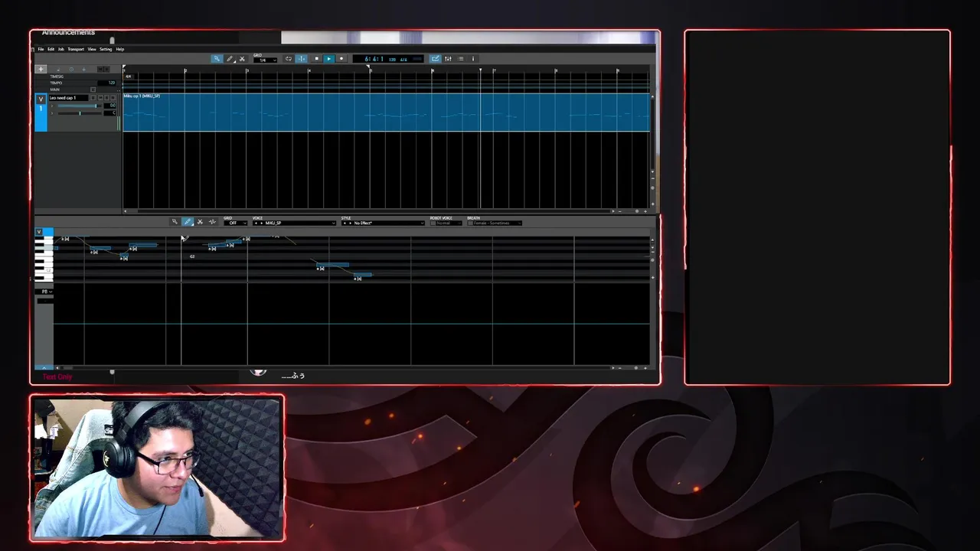This screenshot has width=980, height=551.
Task: Open the View menu
Action: click(x=92, y=49)
